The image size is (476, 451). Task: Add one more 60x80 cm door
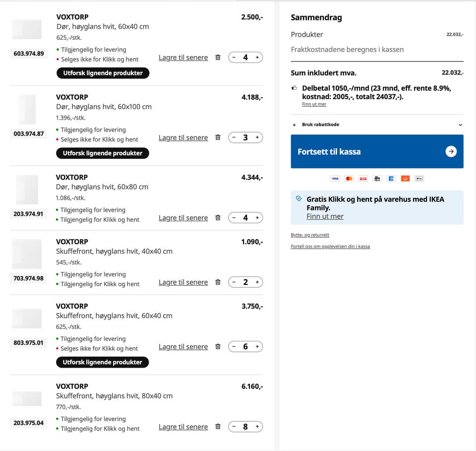[257, 218]
